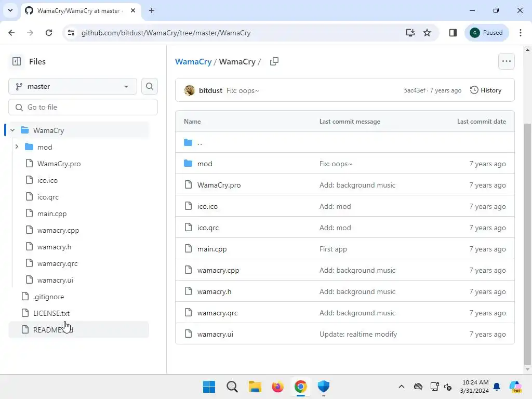Click 'Update: realtime modify' commit message
The height and width of the screenshot is (399, 532).
(358, 335)
